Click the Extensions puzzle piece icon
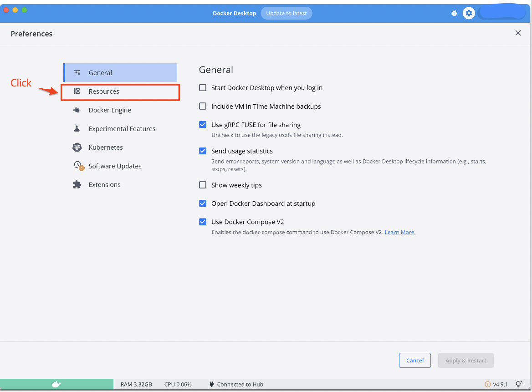Viewport: 532px width, 392px height. [x=77, y=184]
